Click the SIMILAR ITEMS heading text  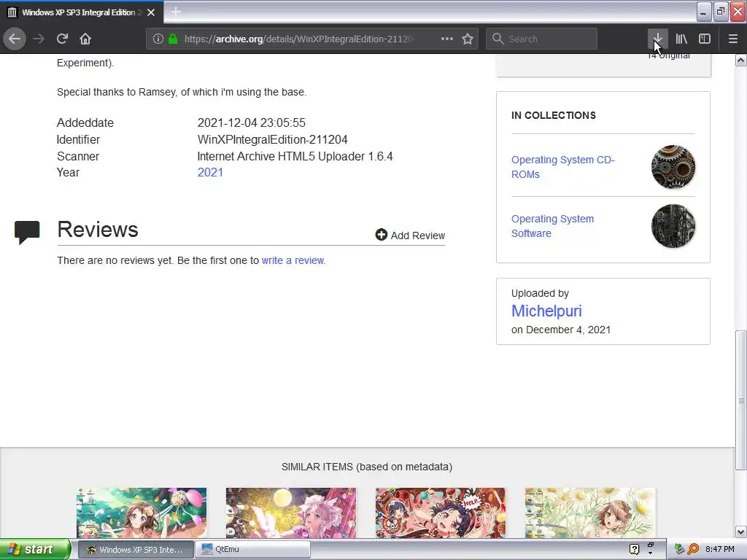tap(367, 467)
